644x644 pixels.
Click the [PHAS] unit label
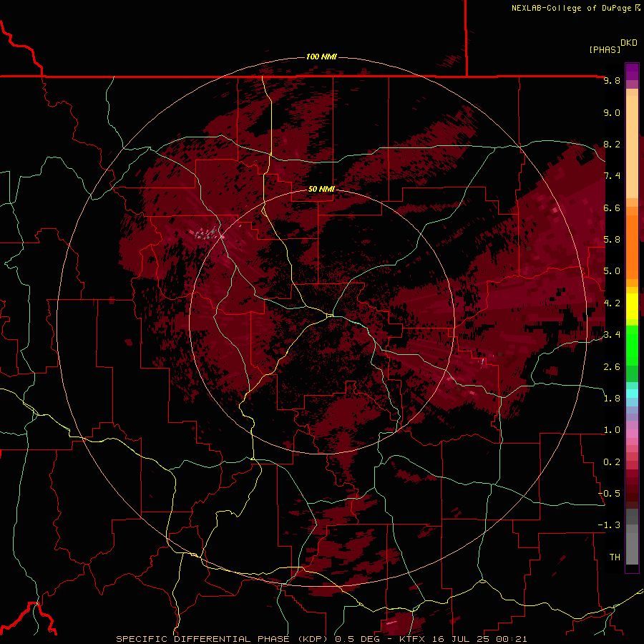point(605,49)
